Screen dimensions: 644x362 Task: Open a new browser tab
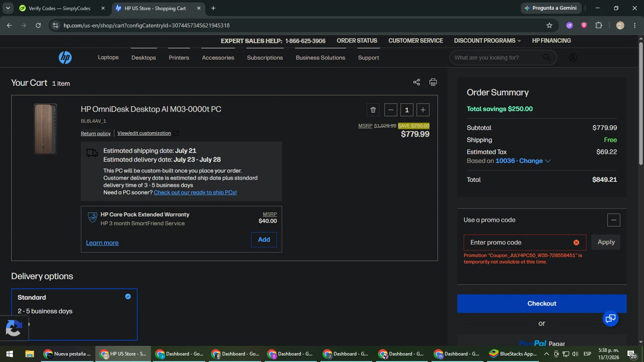coord(213,8)
